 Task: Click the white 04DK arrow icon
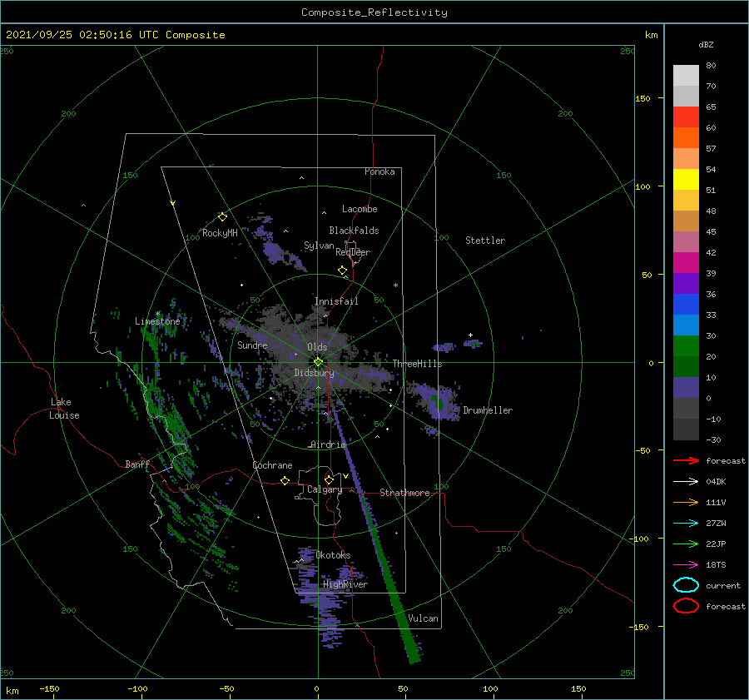[x=686, y=482]
